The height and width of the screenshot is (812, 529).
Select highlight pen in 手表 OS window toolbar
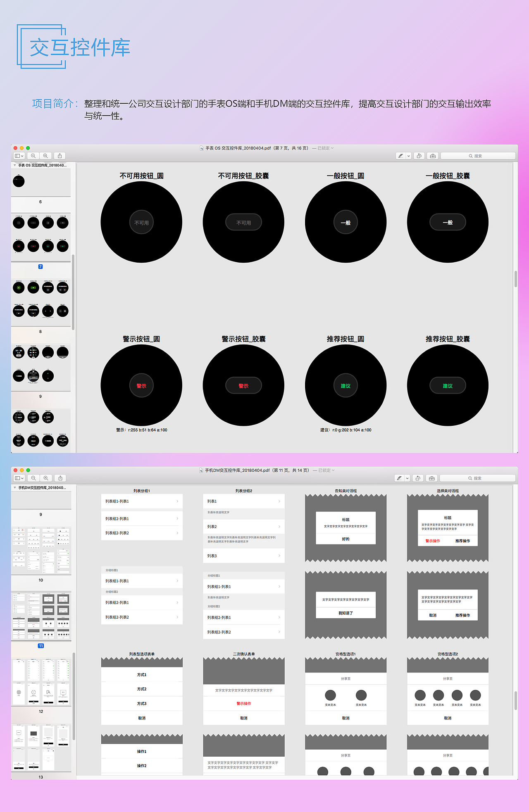click(x=400, y=156)
